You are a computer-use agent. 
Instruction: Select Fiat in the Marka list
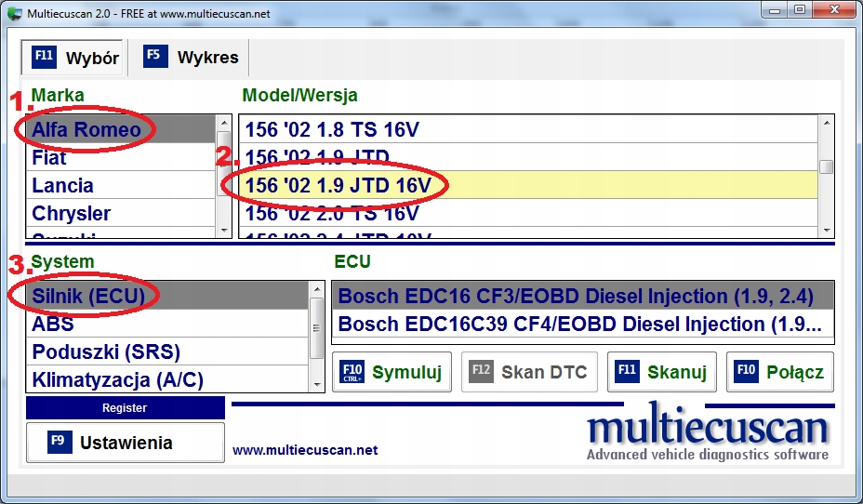tap(121, 157)
